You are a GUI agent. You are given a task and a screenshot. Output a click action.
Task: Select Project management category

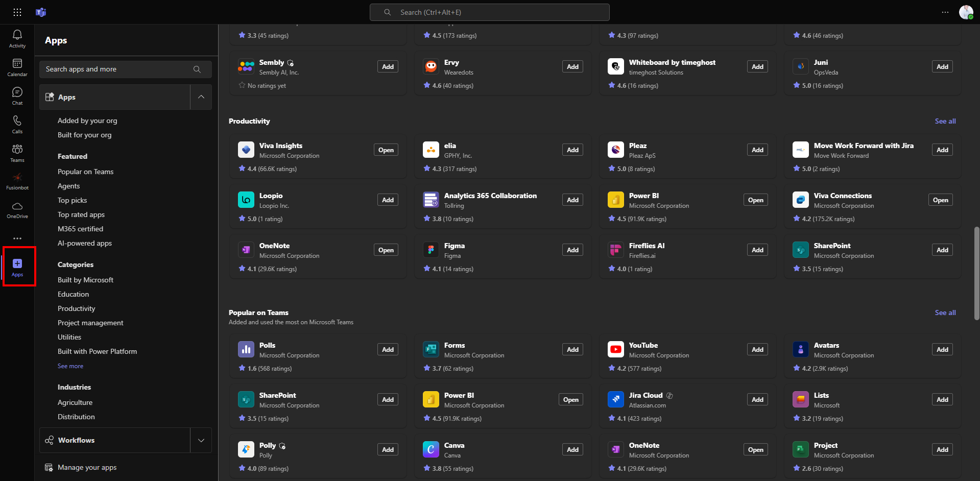point(90,323)
